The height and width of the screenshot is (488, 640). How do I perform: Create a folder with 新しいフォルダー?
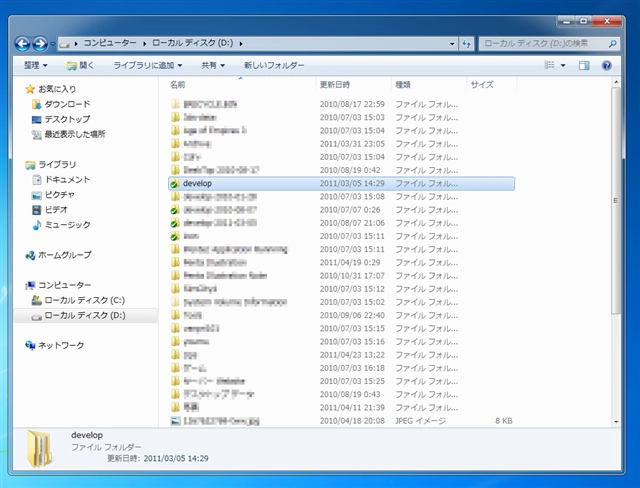274,65
